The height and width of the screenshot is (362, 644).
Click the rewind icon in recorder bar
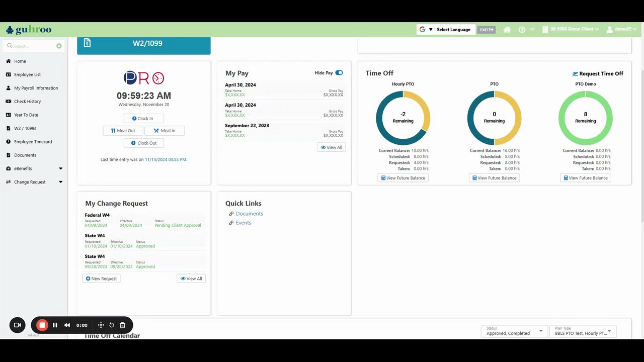point(67,325)
